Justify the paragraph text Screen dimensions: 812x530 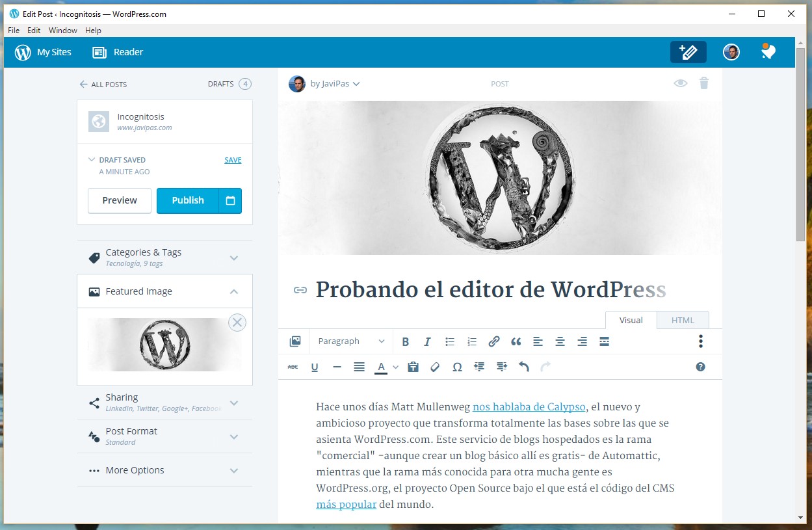pyautogui.click(x=359, y=367)
